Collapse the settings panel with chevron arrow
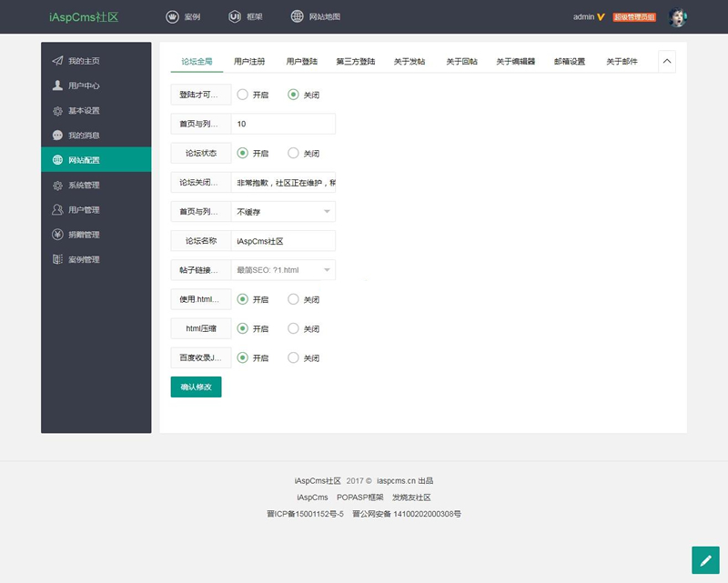Viewport: 728px width, 583px height. point(667,60)
